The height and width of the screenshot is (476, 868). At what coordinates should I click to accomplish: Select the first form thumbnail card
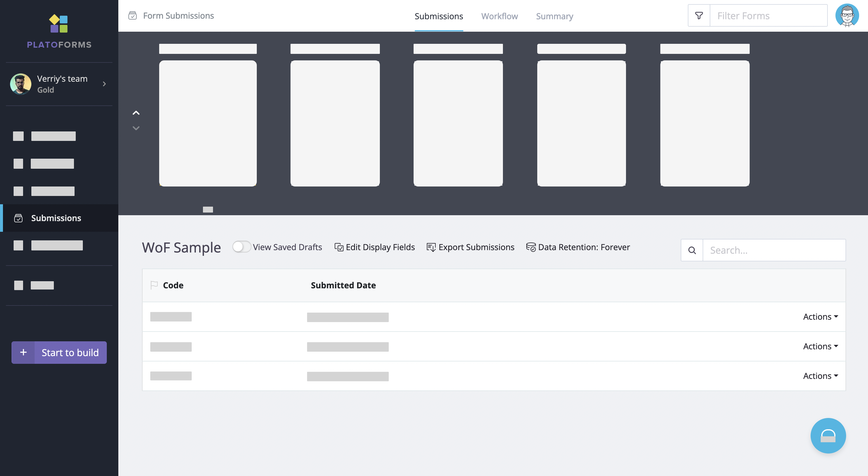[208, 123]
